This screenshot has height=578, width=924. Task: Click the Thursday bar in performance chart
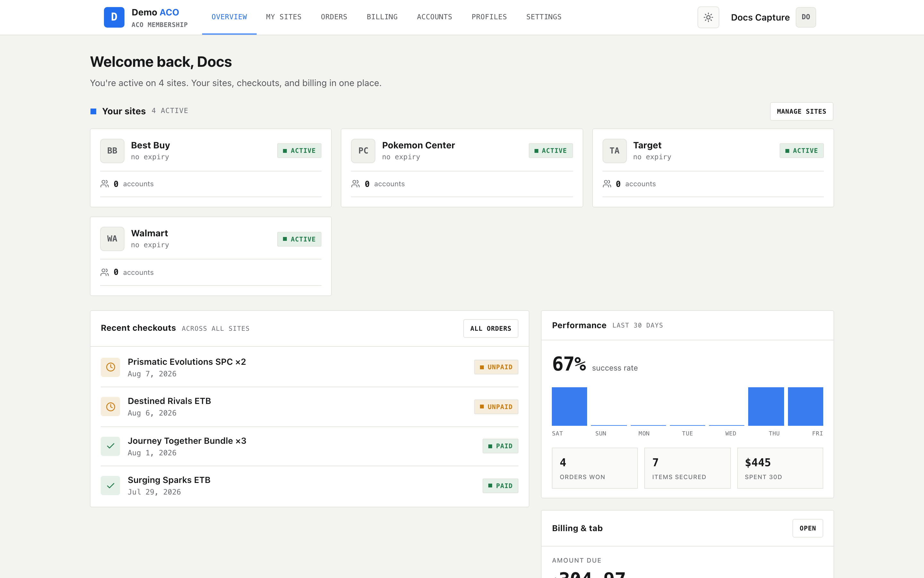pyautogui.click(x=766, y=406)
